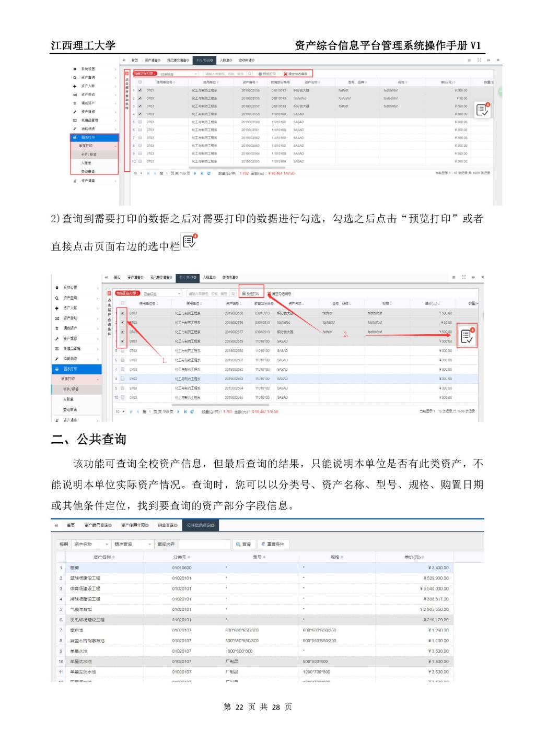The height and width of the screenshot is (756, 535).
Task: Click the double-left arrow beside 首页 in bottom screenshot
Action: pyautogui.click(x=56, y=525)
